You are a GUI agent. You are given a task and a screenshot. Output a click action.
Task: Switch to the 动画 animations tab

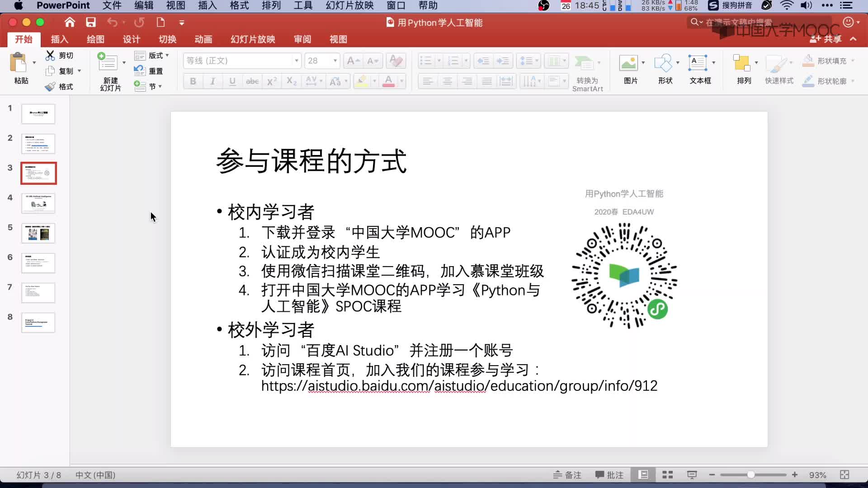[203, 39]
